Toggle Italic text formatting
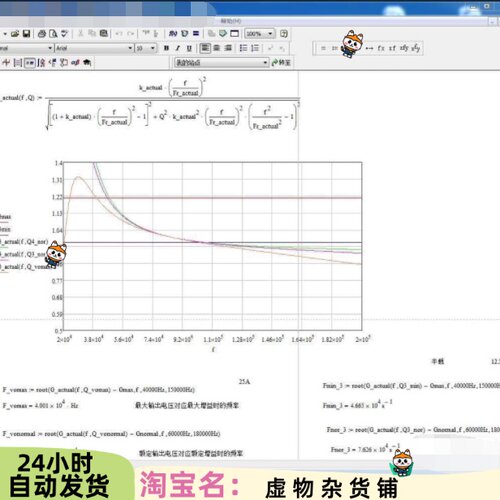Screen dimensions: 500x500 178,48
